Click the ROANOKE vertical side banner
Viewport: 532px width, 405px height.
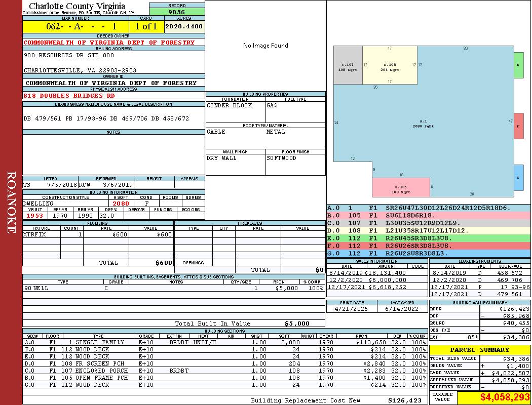11,202
